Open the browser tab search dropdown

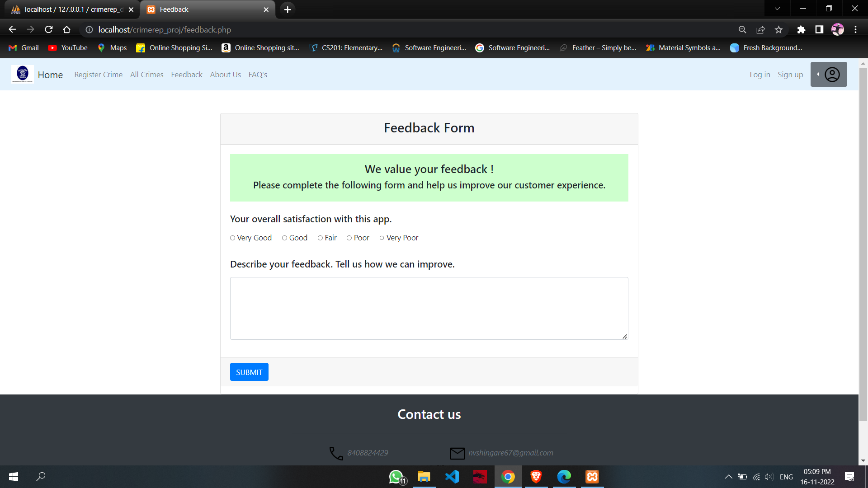[x=777, y=9]
